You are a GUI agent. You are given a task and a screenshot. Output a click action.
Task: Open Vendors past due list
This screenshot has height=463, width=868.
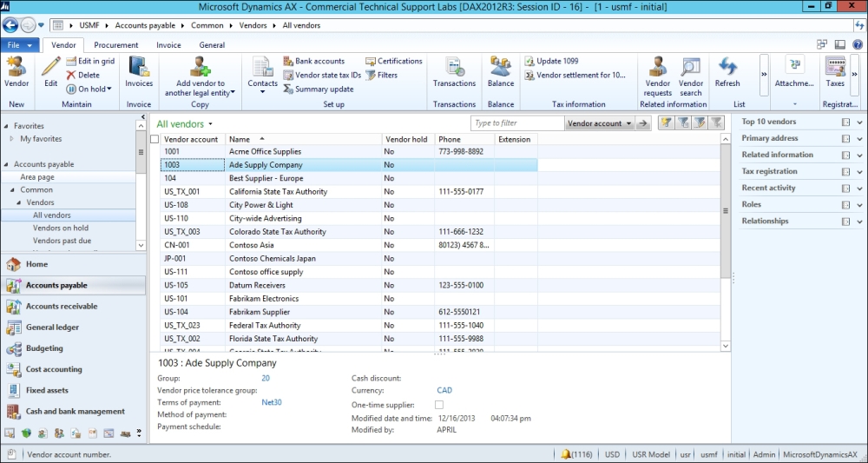pyautogui.click(x=62, y=241)
